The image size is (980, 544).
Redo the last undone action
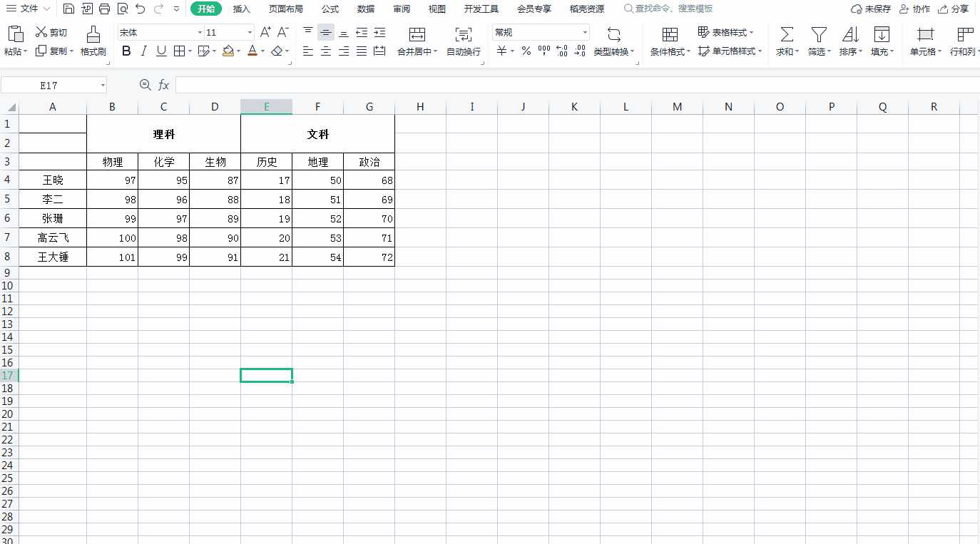tap(158, 9)
